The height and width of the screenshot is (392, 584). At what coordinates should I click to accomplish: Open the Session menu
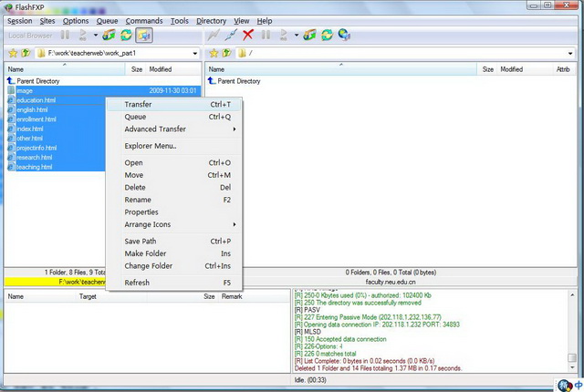20,21
